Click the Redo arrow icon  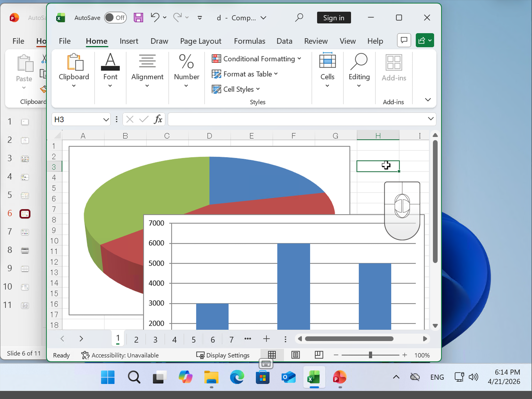178,18
